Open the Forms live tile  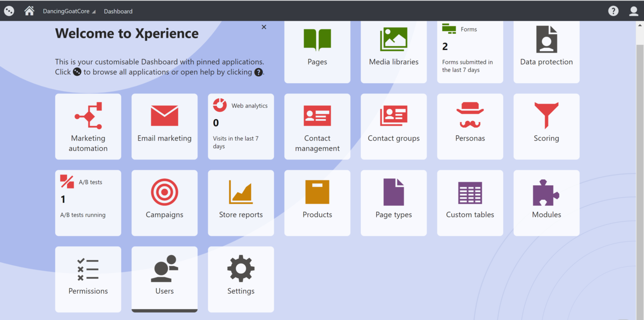coord(470,52)
